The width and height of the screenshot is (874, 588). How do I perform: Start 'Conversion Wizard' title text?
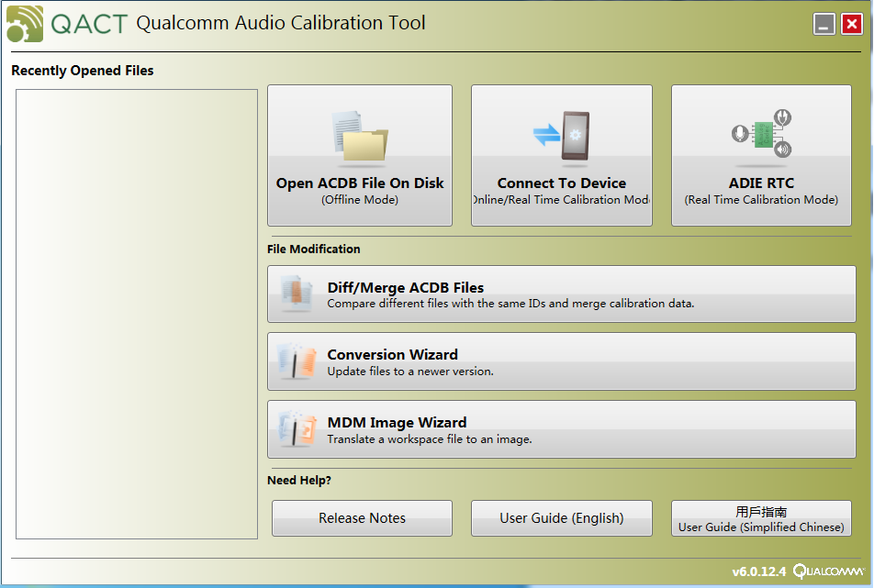pyautogui.click(x=392, y=355)
